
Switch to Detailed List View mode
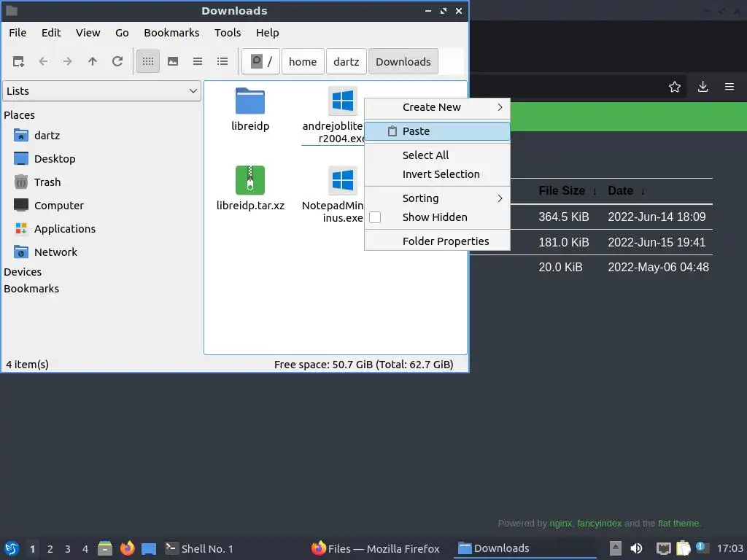point(222,61)
